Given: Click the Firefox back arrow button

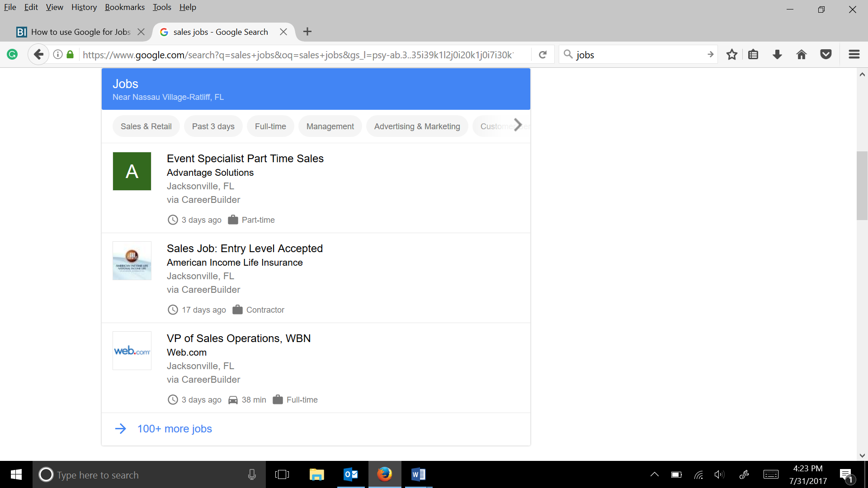Looking at the screenshot, I should 38,55.
